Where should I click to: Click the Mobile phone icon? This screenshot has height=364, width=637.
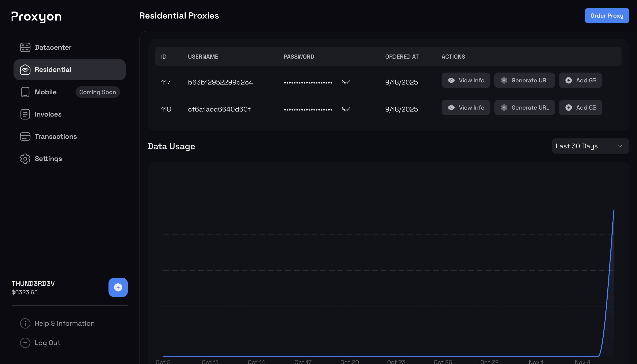25,92
